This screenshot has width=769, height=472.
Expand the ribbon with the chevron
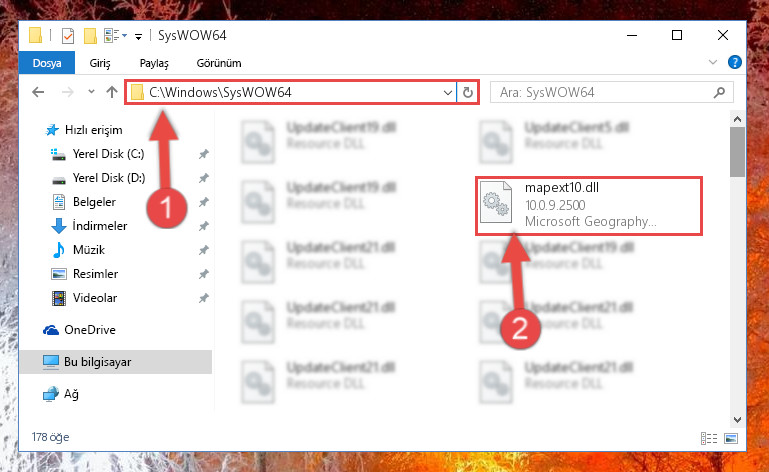click(713, 62)
